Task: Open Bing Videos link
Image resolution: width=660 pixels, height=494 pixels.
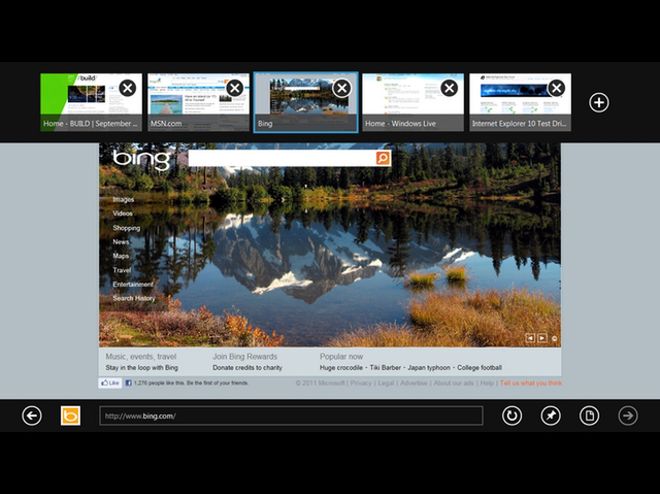Action: (x=122, y=213)
